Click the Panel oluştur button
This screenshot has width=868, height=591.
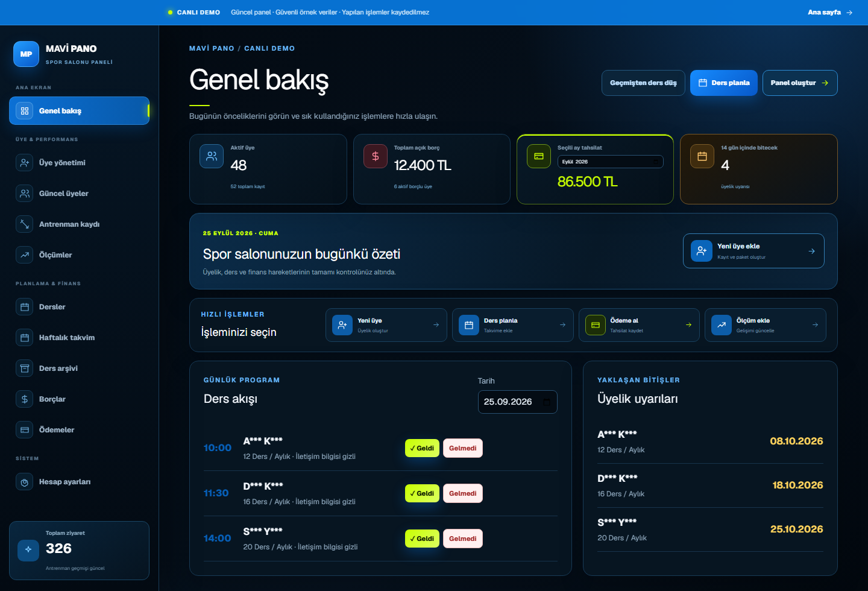[x=800, y=83]
